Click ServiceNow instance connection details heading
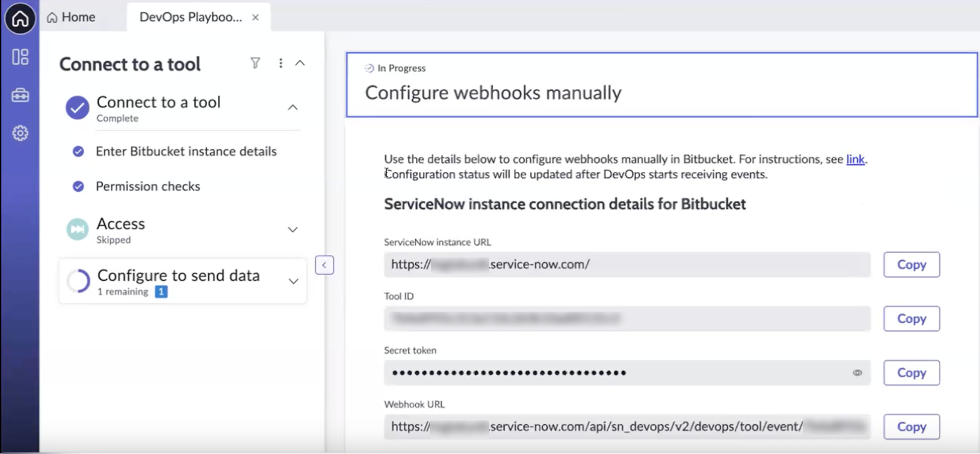 click(565, 205)
